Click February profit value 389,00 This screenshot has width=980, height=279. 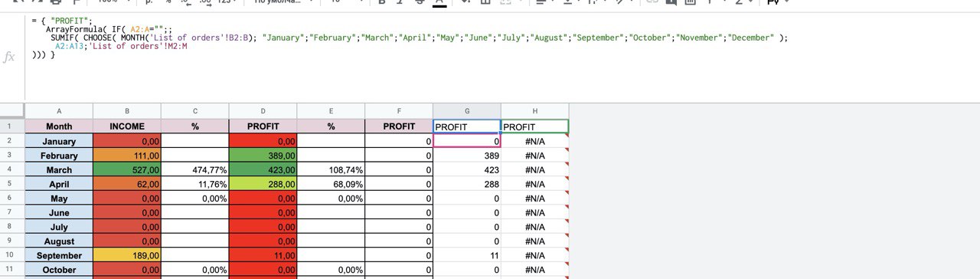point(263,156)
